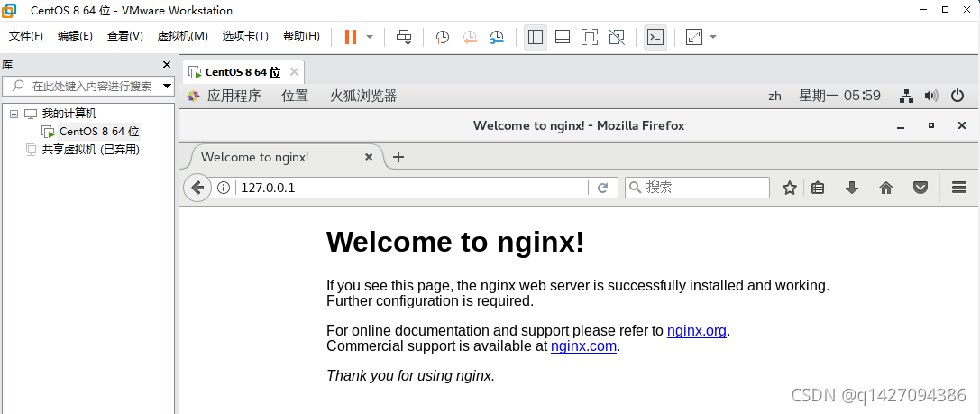Close the 库 library panel

tap(166, 64)
